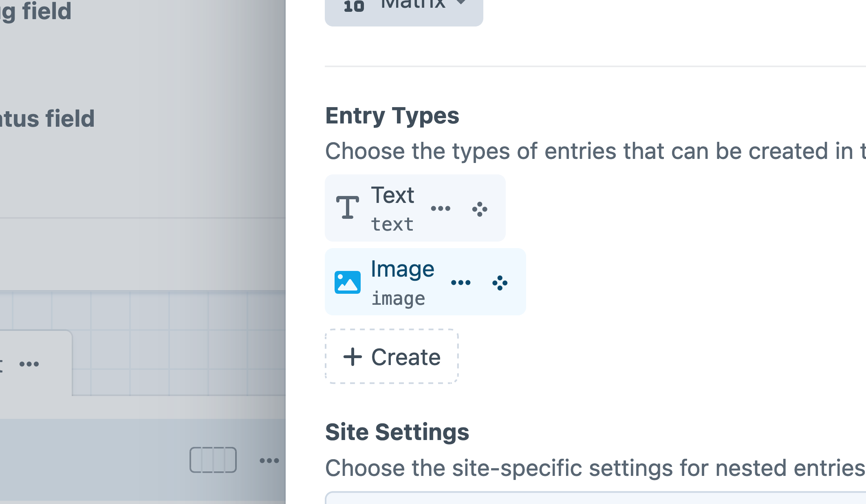The height and width of the screenshot is (504, 866).
Task: Click the 'image' handle under Image
Action: click(398, 299)
